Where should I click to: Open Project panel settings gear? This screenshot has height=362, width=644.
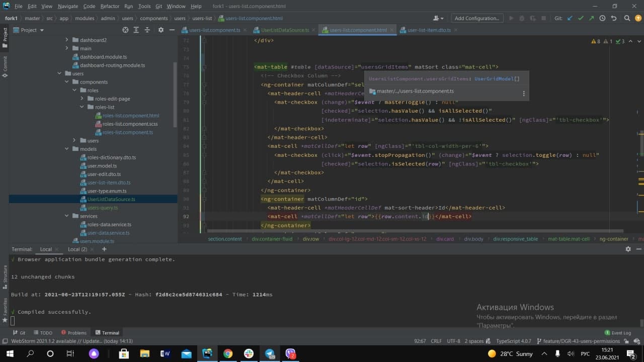[x=161, y=30]
